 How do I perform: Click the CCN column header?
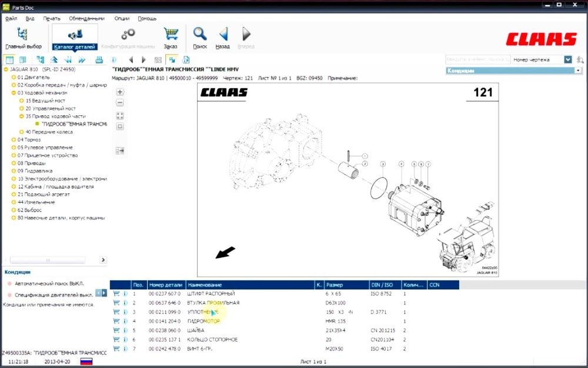[x=443, y=285]
